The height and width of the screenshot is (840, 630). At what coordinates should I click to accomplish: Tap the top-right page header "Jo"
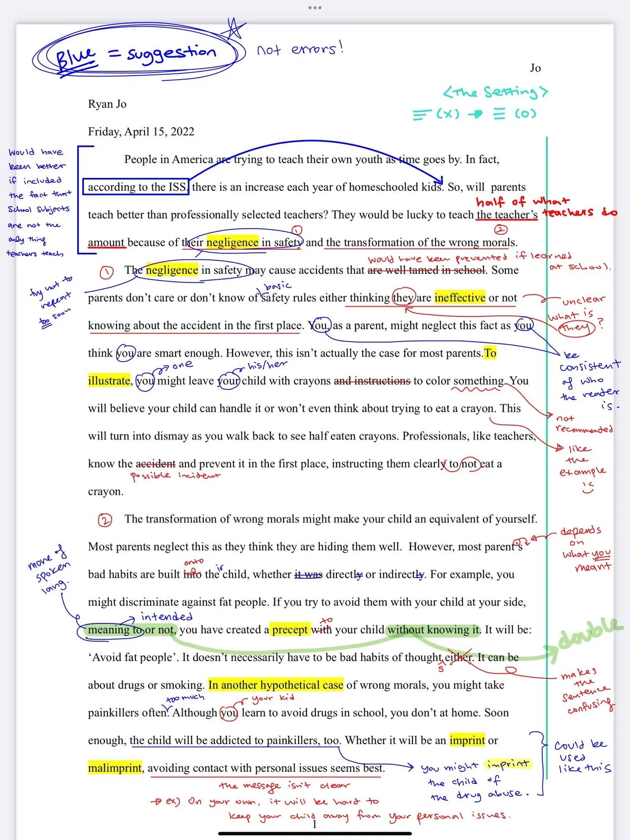[x=535, y=68]
